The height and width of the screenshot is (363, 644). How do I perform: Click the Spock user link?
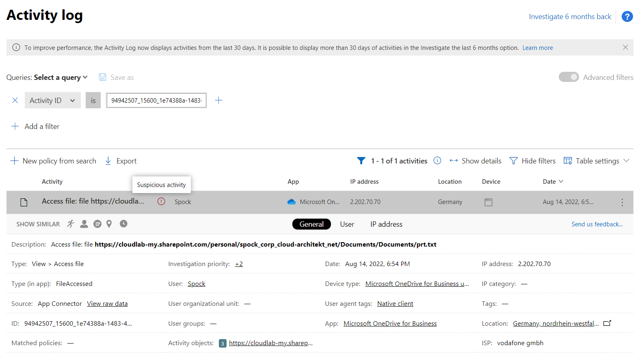pyautogui.click(x=197, y=284)
